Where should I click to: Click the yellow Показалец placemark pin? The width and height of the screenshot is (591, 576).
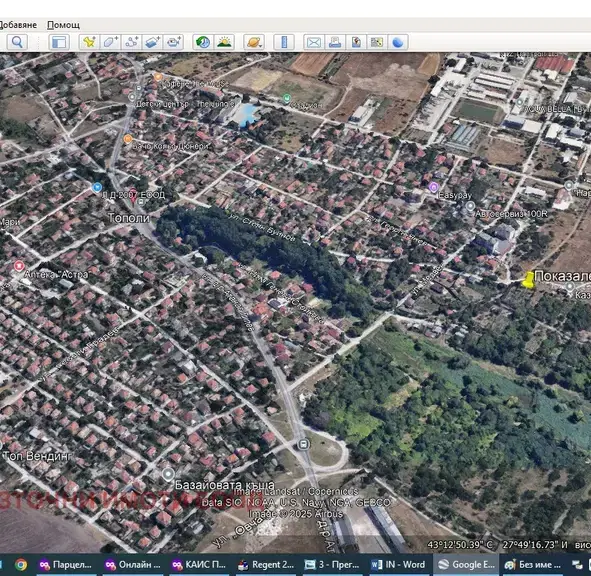(x=528, y=280)
